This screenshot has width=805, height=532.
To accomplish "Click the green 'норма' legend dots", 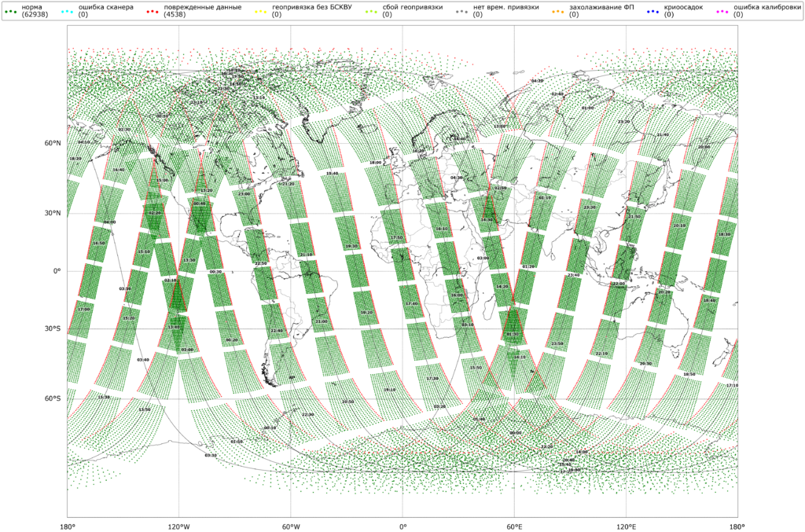I will (10, 11).
